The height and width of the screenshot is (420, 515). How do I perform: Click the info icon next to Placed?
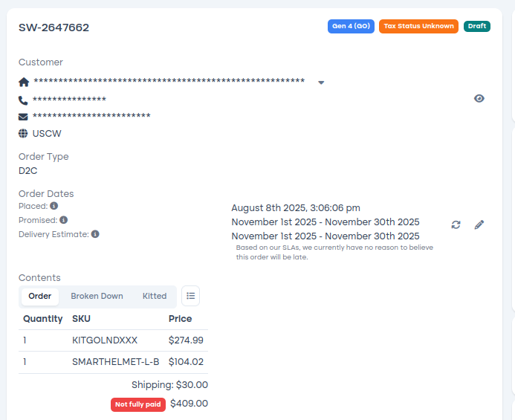tap(54, 206)
